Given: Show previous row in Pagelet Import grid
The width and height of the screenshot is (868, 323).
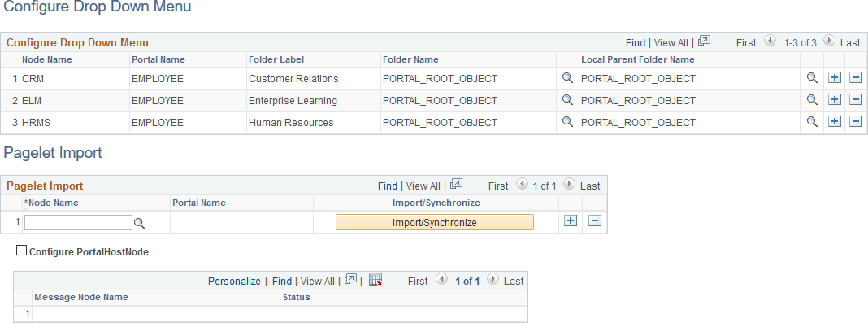Looking at the screenshot, I should (x=522, y=184).
